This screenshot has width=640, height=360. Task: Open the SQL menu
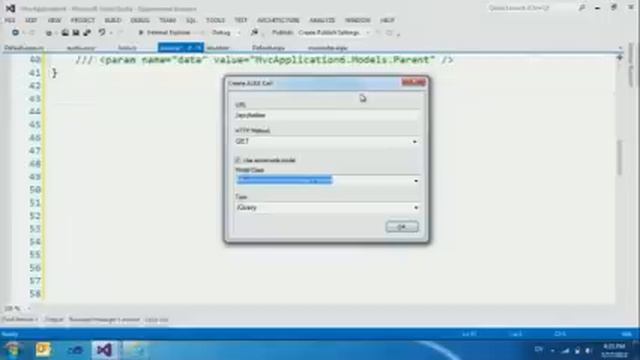[191, 20]
